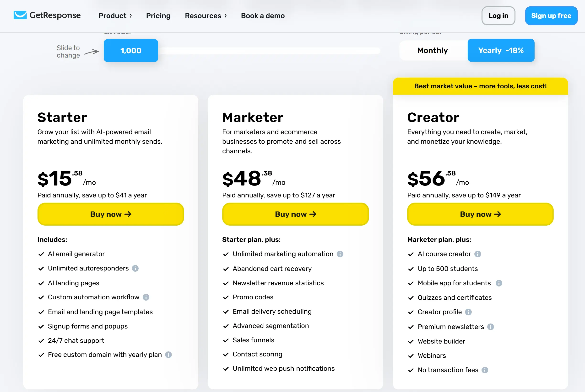585x392 pixels.
Task: Open the AI course creator info tooltip
Action: point(478,254)
